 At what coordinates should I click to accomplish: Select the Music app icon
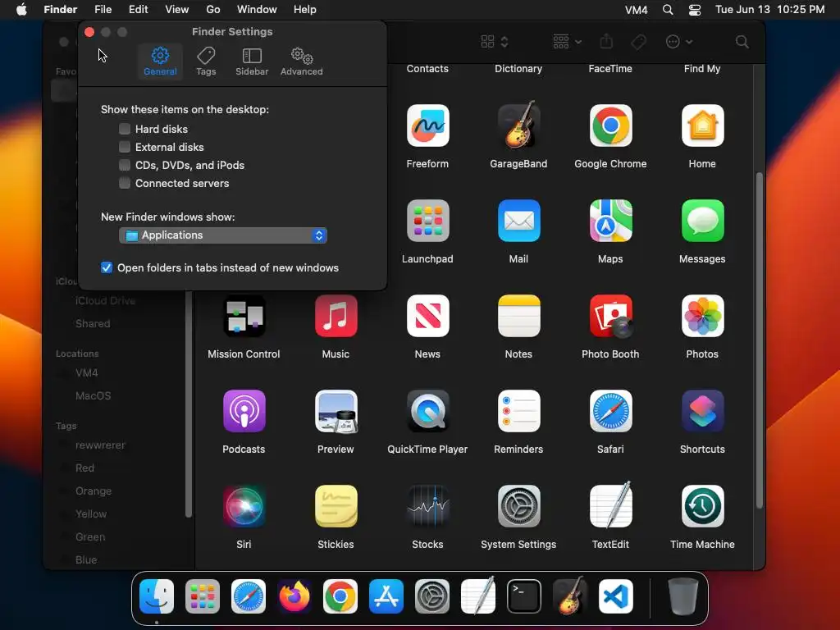pyautogui.click(x=336, y=316)
